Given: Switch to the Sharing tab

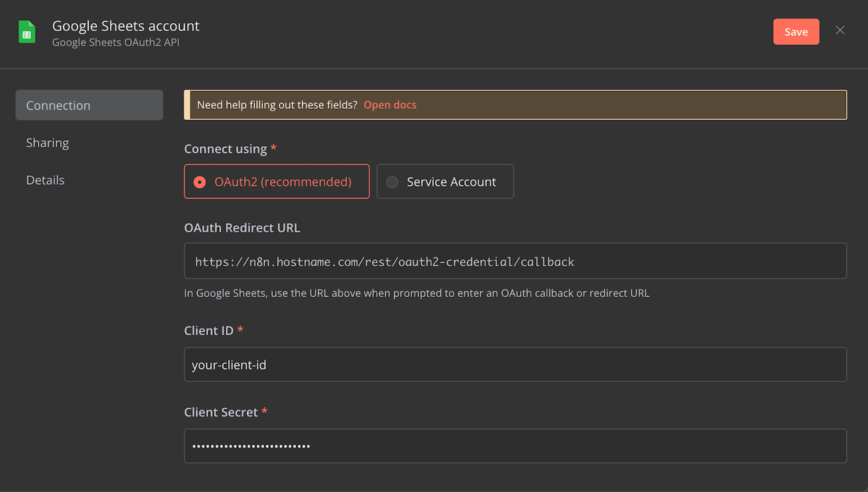Looking at the screenshot, I should (47, 143).
